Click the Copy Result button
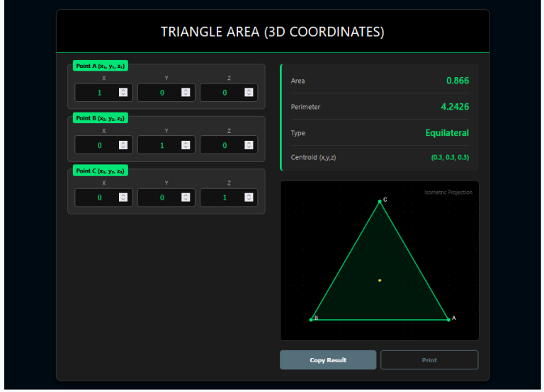Image resolution: width=544 pixels, height=392 pixels. (328, 359)
